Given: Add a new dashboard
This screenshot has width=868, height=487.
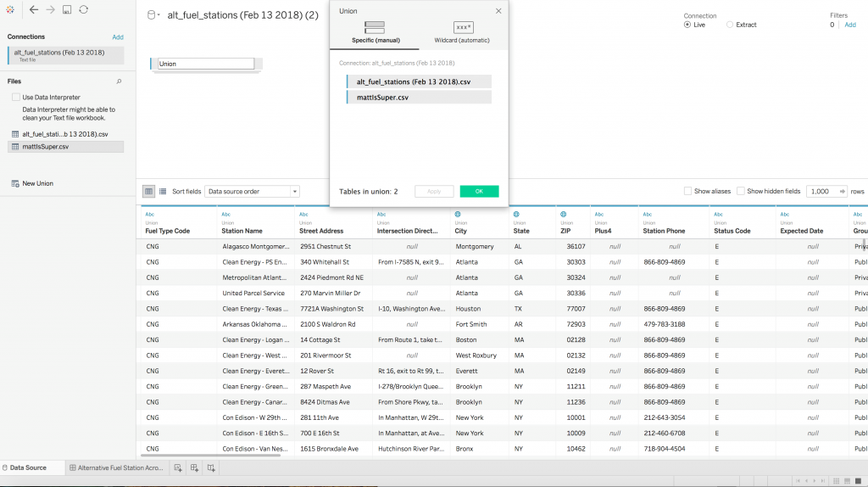Looking at the screenshot, I should coord(194,467).
